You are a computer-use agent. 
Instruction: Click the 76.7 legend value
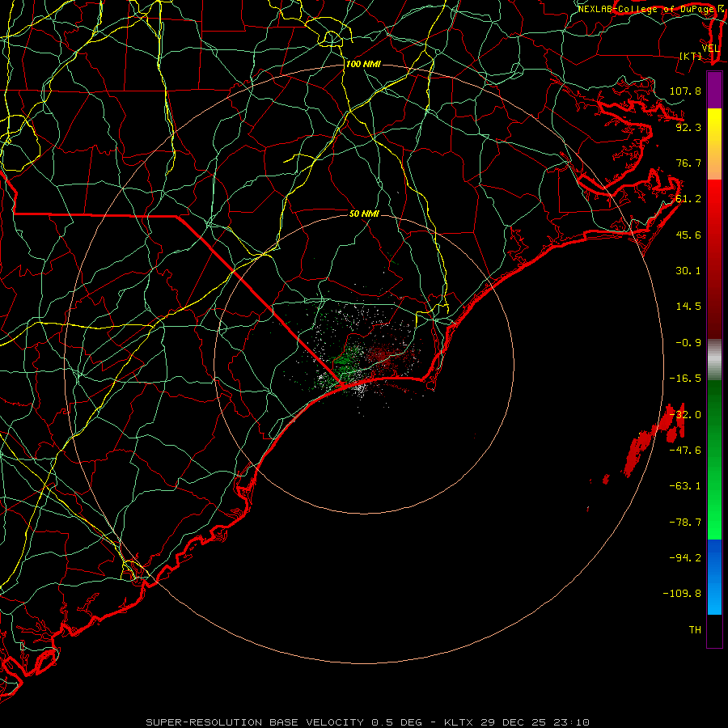[x=688, y=163]
